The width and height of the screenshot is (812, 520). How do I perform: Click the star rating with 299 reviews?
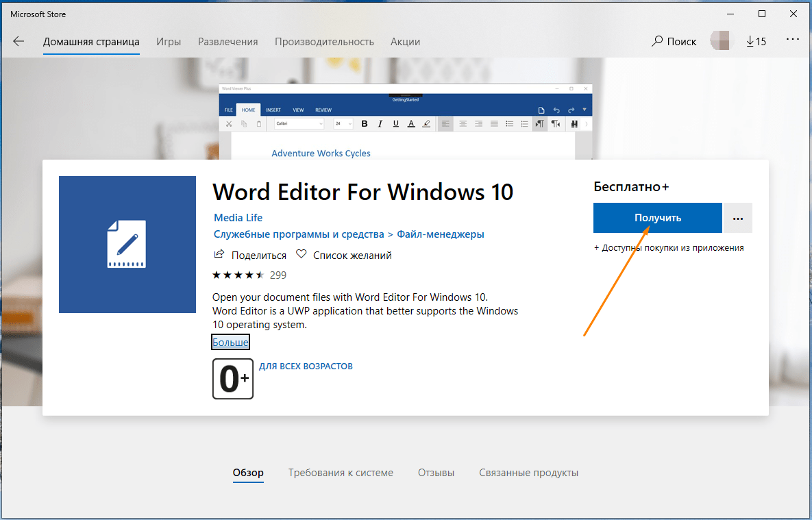click(249, 275)
